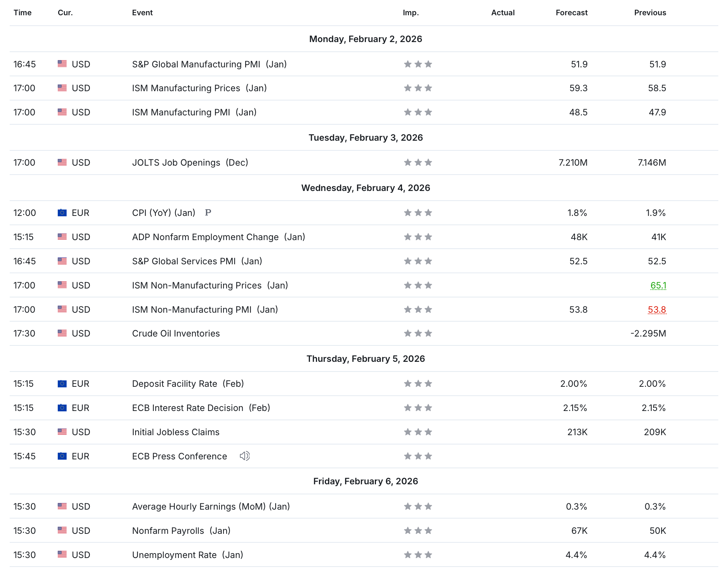Click the importance stars in the Unemployment Rate row
Screen dimensions: 728x577
click(x=418, y=555)
